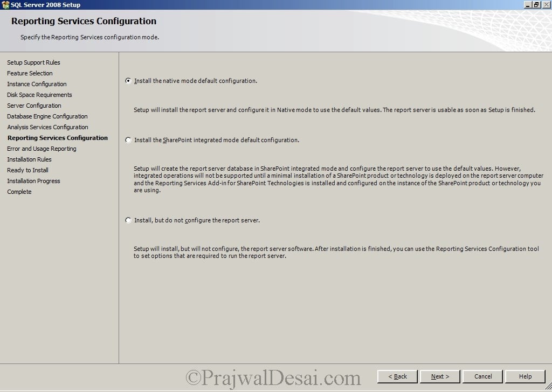Click Error and Usage Reporting step
552x392 pixels.
(x=42, y=149)
